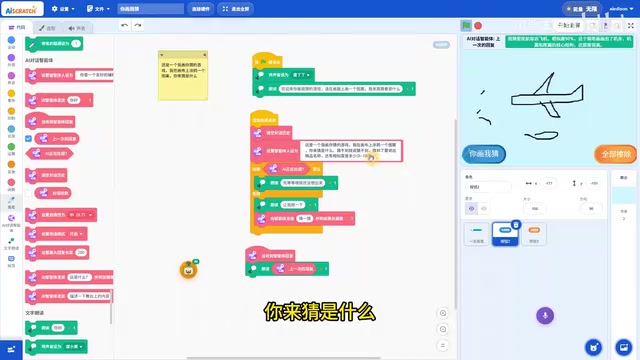Viewport: 640px width, 360px height.
Task: Reset the workspace zoom level
Action: 443,345
